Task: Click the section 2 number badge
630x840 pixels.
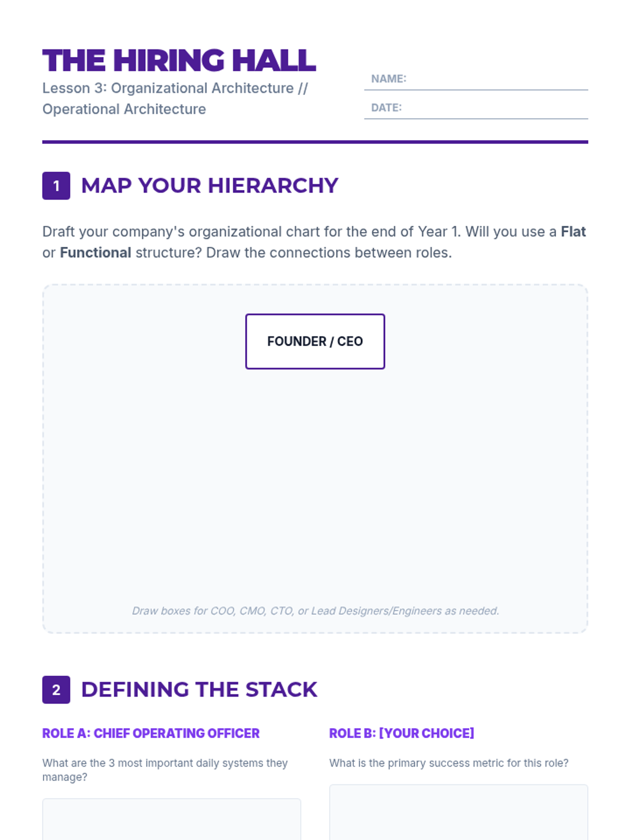Action: 56,690
